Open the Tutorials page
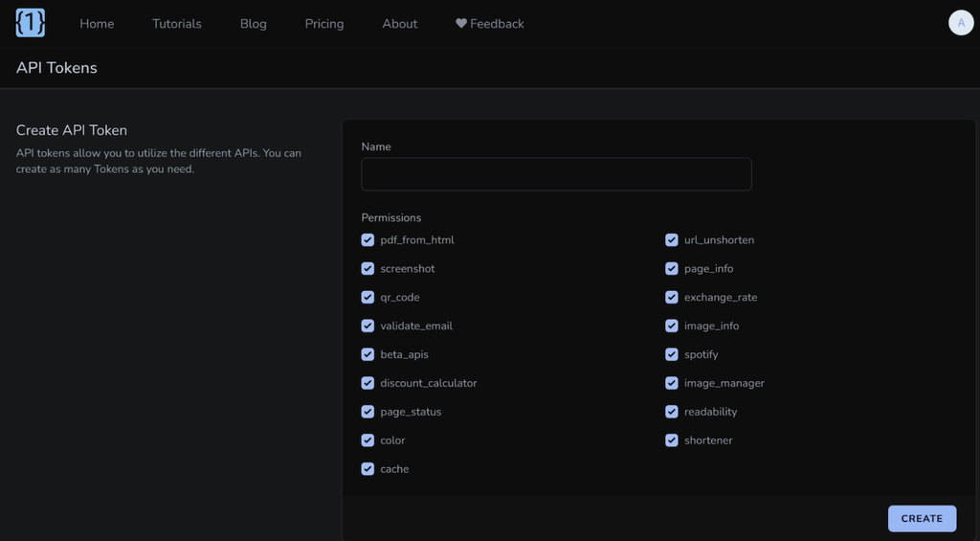This screenshot has height=541, width=980. tap(177, 24)
